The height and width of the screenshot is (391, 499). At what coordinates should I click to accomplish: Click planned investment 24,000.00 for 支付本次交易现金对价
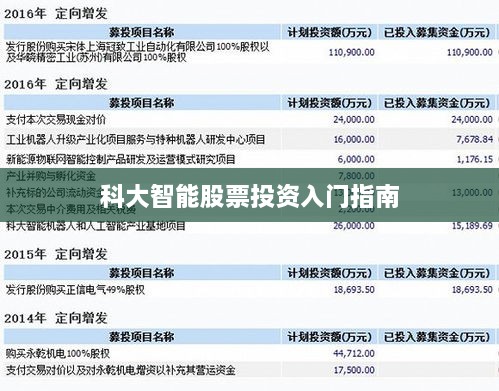[354, 120]
